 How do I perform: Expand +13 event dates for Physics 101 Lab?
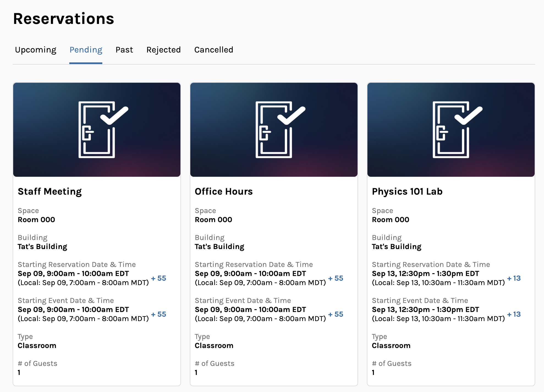point(514,314)
